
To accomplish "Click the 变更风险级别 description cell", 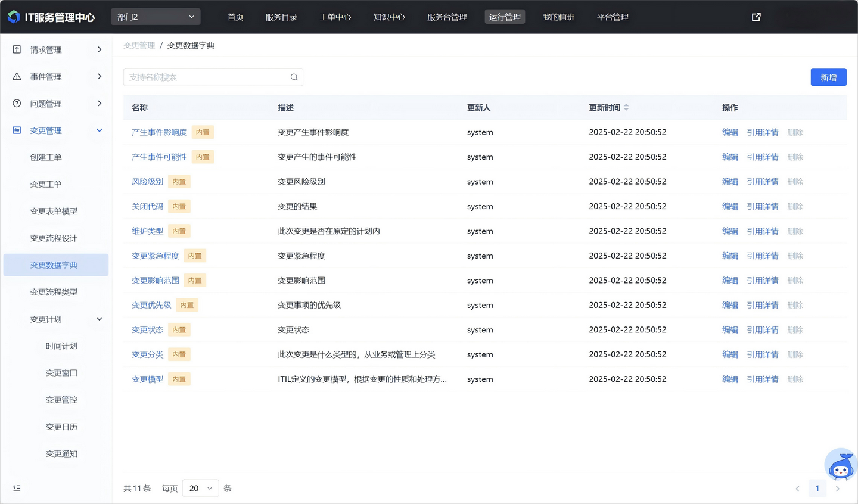I will pos(301,182).
